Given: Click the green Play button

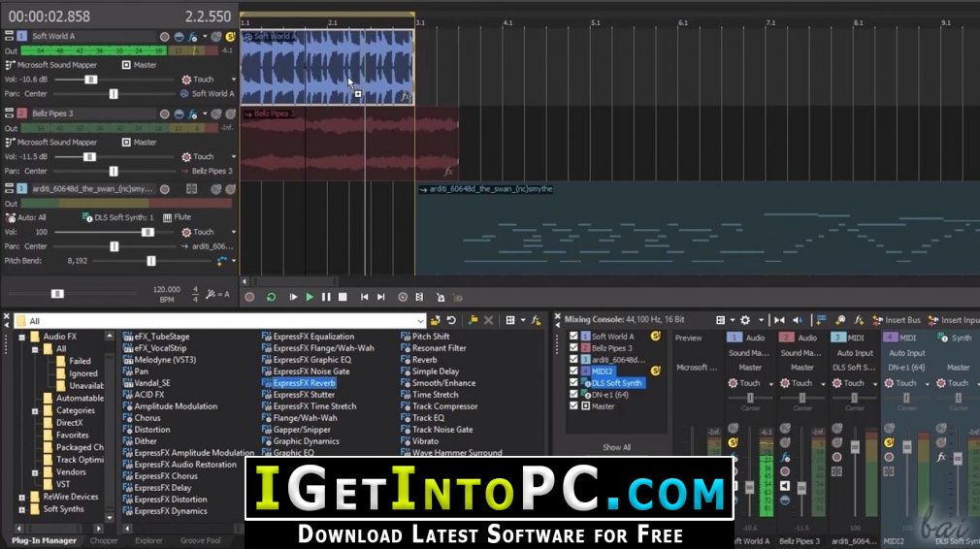Looking at the screenshot, I should (310, 298).
